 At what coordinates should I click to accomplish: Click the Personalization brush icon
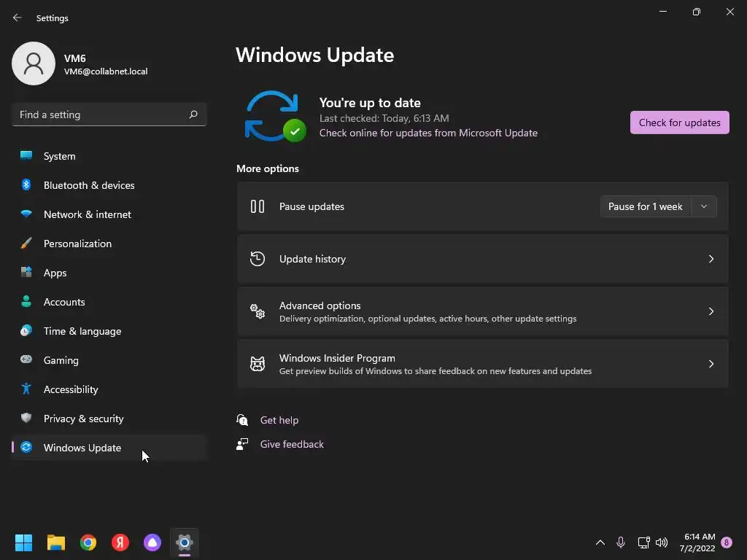point(26,243)
